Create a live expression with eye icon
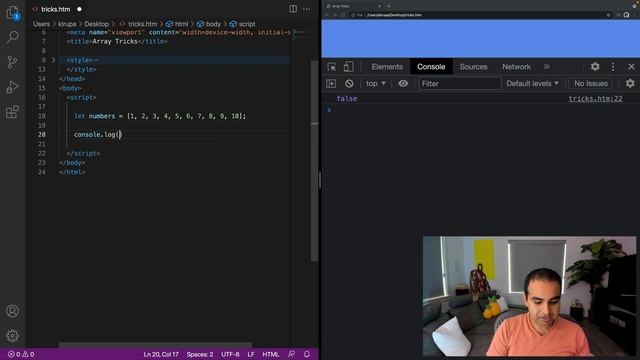Screen dimensions: 640x360 (x=403, y=83)
